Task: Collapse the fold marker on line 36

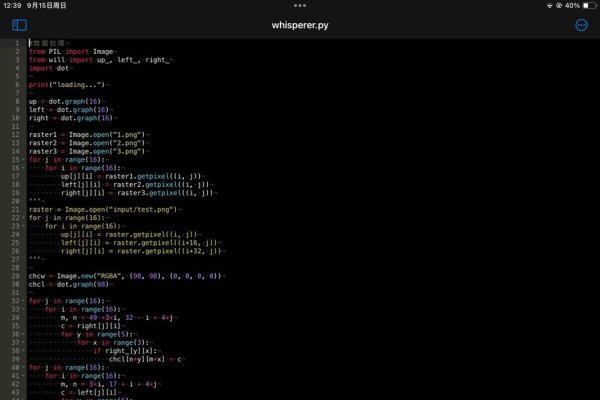Action: click(23, 334)
